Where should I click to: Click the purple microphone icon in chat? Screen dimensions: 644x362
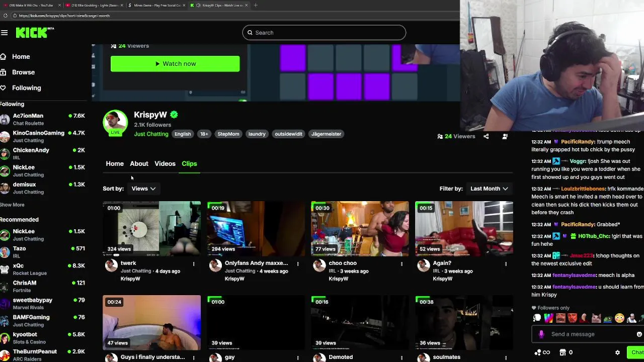pyautogui.click(x=541, y=334)
